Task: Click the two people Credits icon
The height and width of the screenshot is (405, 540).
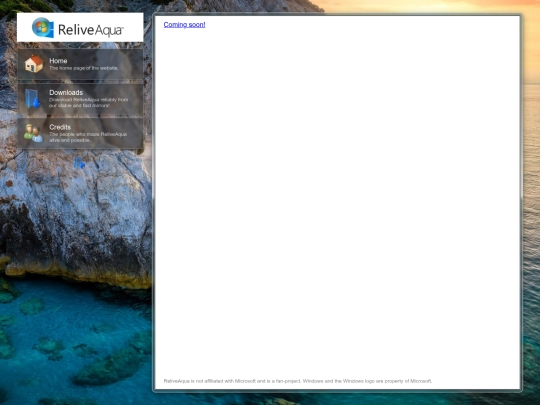Action: [x=33, y=133]
